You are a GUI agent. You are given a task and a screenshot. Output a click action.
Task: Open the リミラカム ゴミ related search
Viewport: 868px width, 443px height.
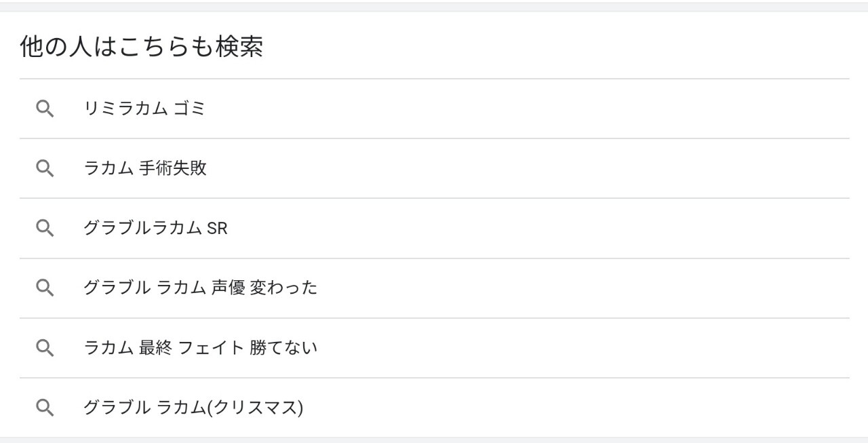point(144,109)
